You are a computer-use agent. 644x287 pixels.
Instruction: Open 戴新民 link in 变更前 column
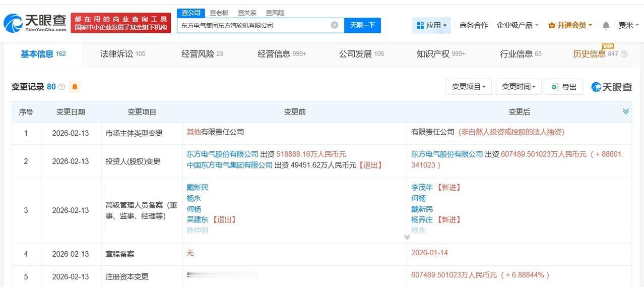coord(198,188)
